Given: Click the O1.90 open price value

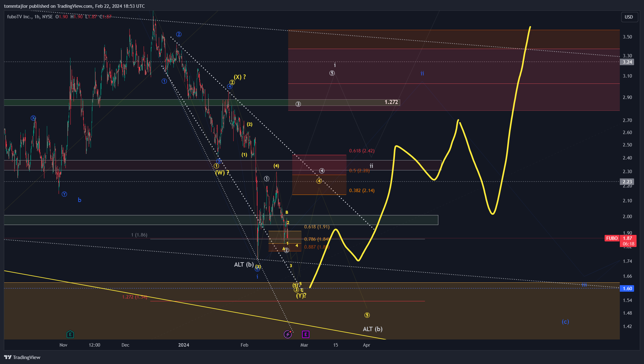Looking at the screenshot, I should (x=62, y=17).
